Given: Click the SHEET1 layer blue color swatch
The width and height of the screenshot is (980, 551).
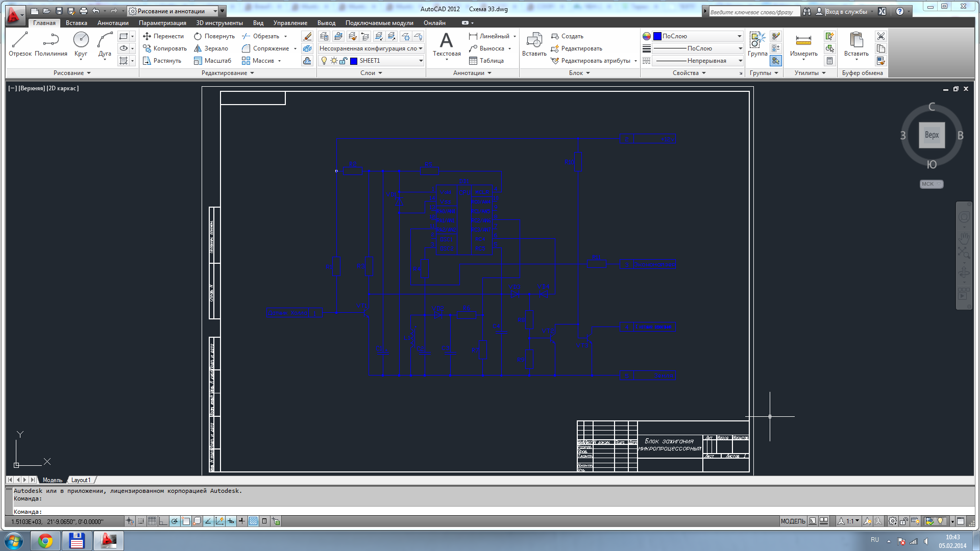Looking at the screenshot, I should click(354, 61).
